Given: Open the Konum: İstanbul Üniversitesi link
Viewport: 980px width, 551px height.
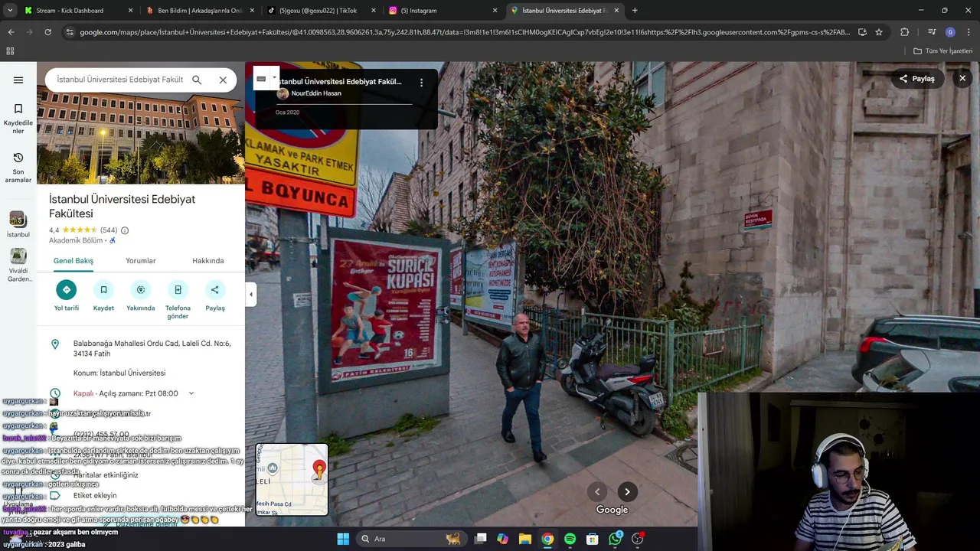Looking at the screenshot, I should (119, 373).
